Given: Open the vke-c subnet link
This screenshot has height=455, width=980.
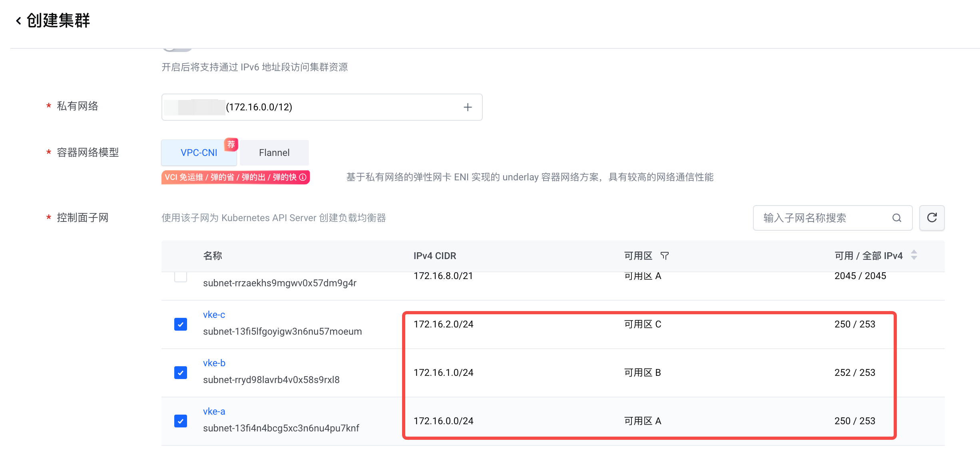Looking at the screenshot, I should [x=214, y=315].
